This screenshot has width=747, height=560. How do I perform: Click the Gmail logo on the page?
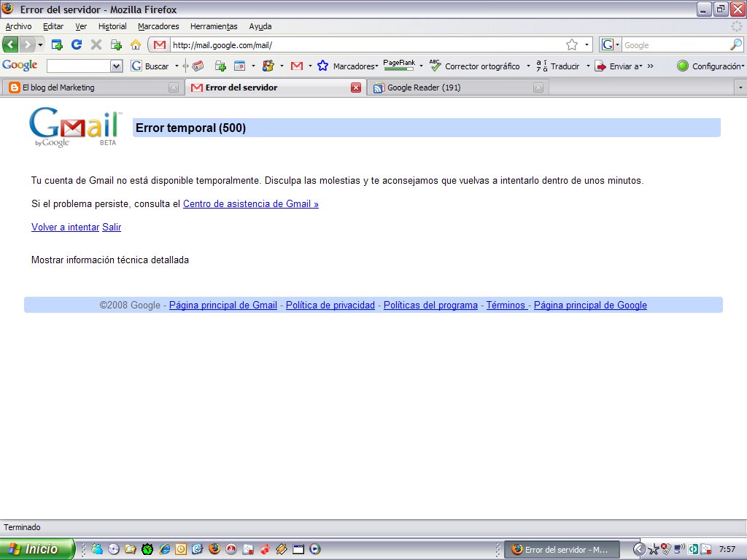(75, 127)
